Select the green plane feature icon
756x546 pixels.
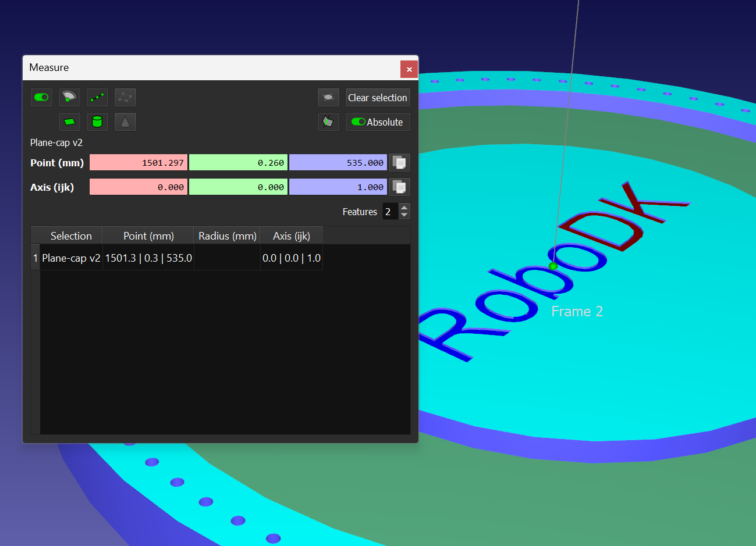pos(69,122)
